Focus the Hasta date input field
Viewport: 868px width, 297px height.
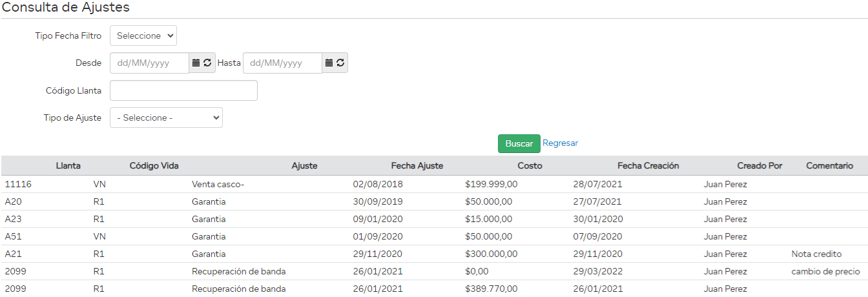click(x=282, y=63)
